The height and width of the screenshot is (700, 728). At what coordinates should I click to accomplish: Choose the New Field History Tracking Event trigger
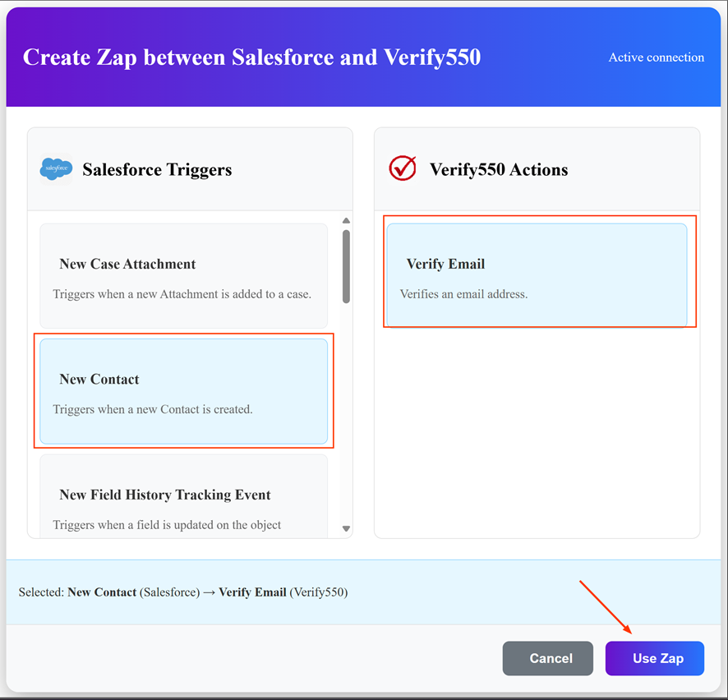[183, 496]
